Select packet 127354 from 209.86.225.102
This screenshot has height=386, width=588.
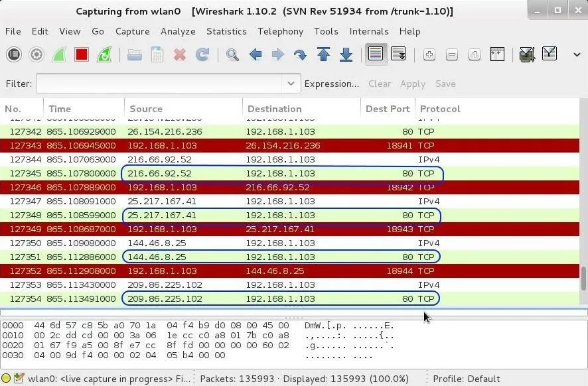pos(289,298)
